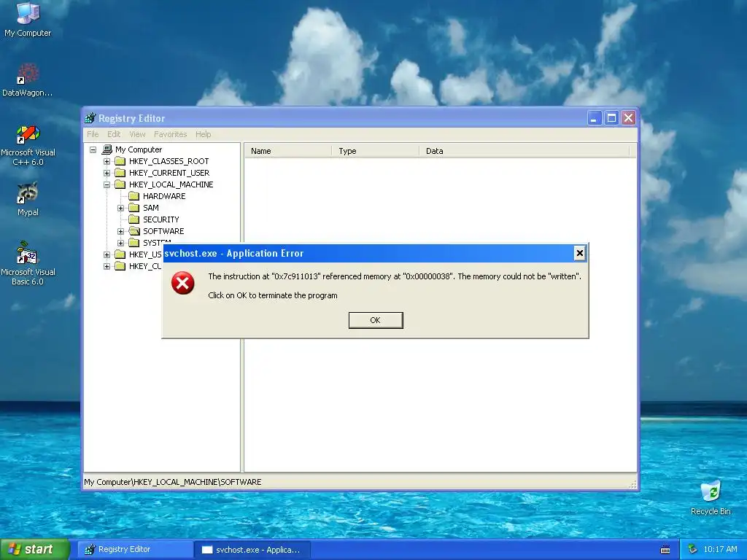
Task: Expand the HKEY_CURRENT_CONFIG key
Action: tap(107, 266)
